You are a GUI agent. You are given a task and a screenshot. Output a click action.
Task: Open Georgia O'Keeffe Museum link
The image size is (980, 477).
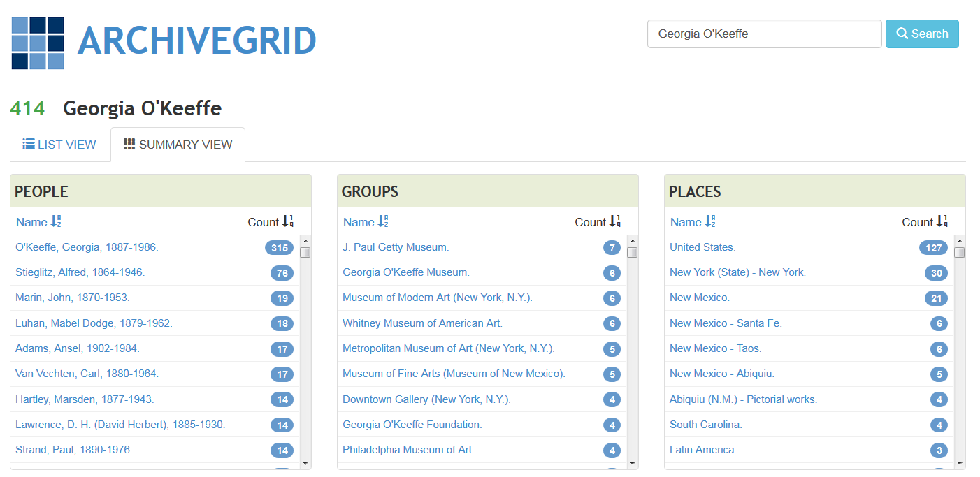(x=406, y=272)
